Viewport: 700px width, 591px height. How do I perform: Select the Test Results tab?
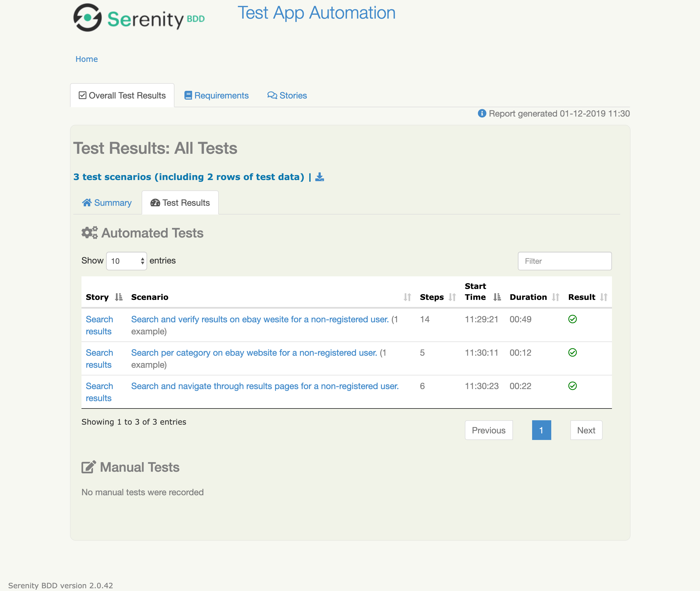click(x=180, y=203)
